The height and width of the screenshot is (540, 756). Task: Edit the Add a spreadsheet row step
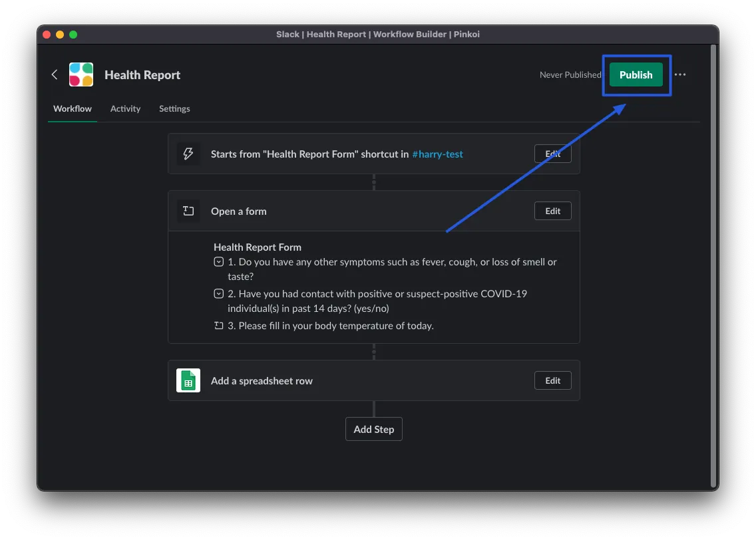tap(552, 380)
